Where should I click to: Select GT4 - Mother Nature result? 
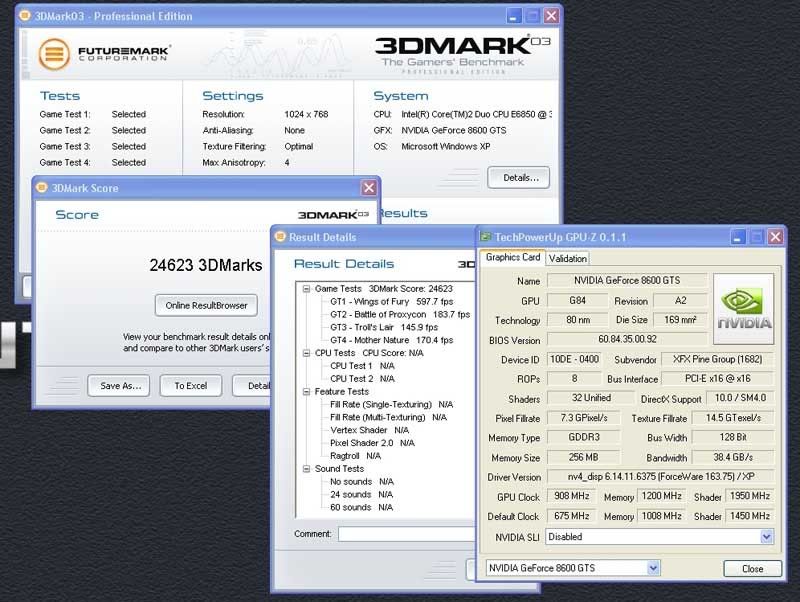[x=391, y=340]
